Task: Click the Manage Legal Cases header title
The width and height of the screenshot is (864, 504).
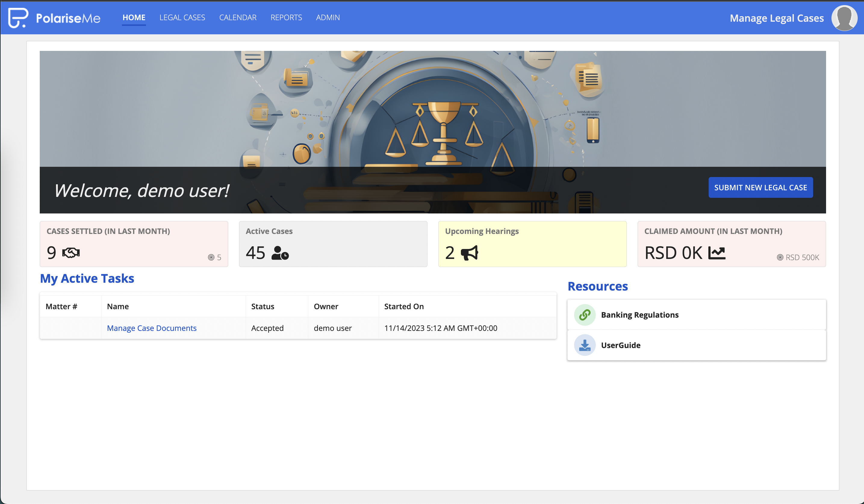Action: point(777,18)
